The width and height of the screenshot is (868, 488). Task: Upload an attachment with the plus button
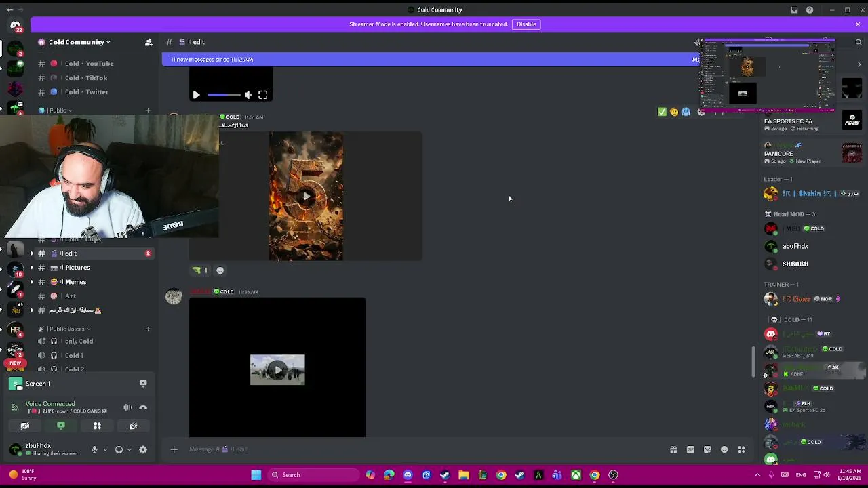174,449
